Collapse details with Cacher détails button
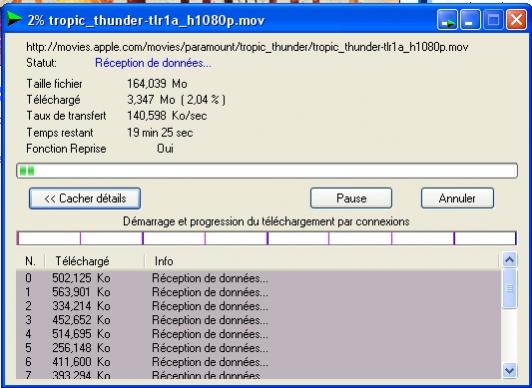 [x=85, y=198]
